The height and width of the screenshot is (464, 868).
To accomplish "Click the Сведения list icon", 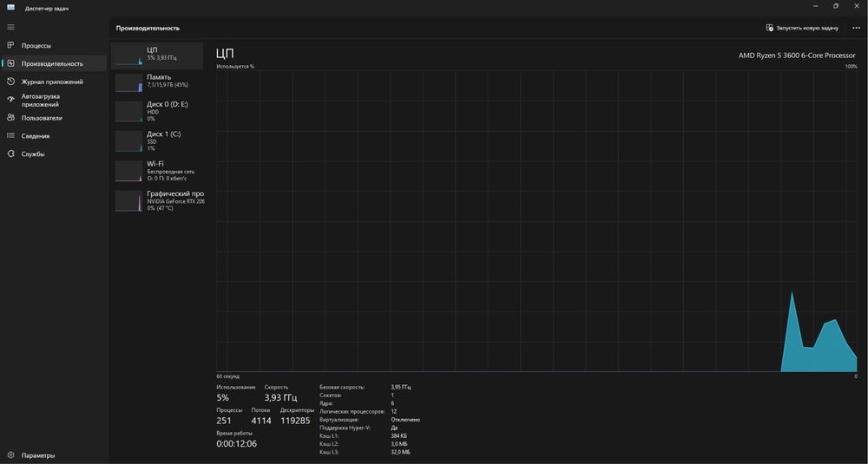I will [x=10, y=135].
